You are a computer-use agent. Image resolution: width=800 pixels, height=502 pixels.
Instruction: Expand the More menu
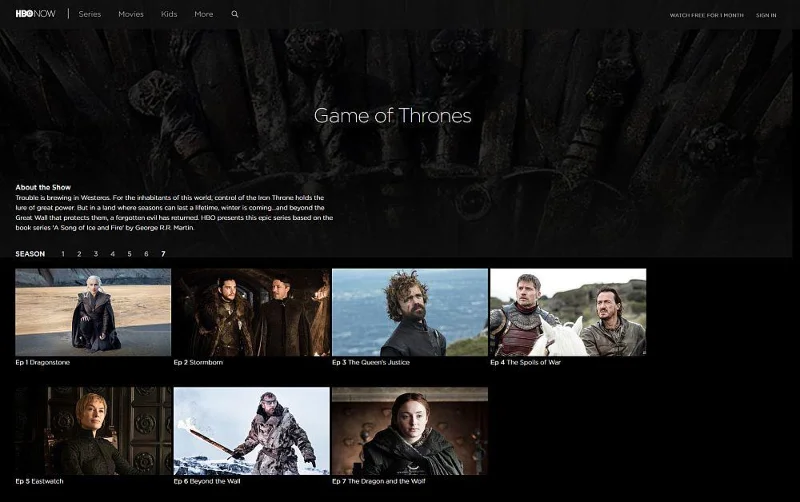[204, 14]
